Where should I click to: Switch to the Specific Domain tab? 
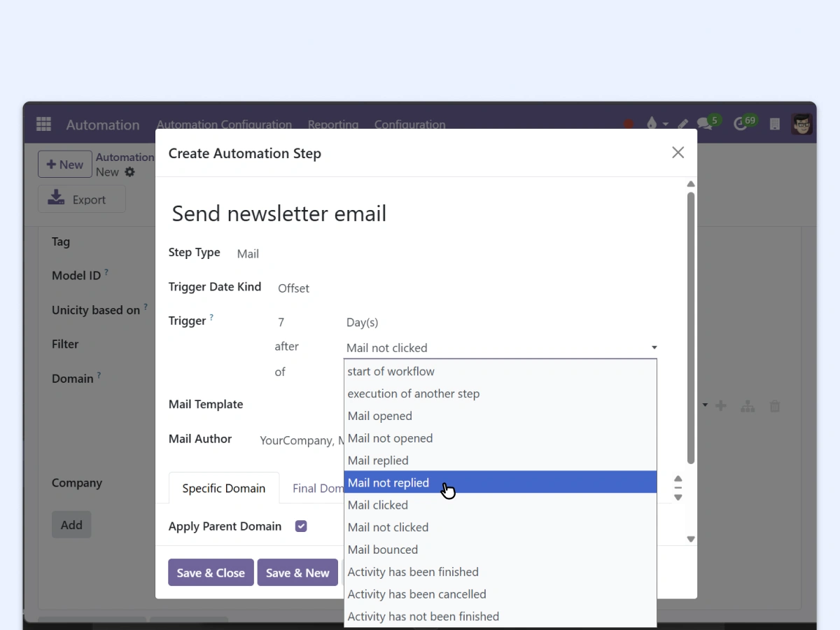click(223, 488)
